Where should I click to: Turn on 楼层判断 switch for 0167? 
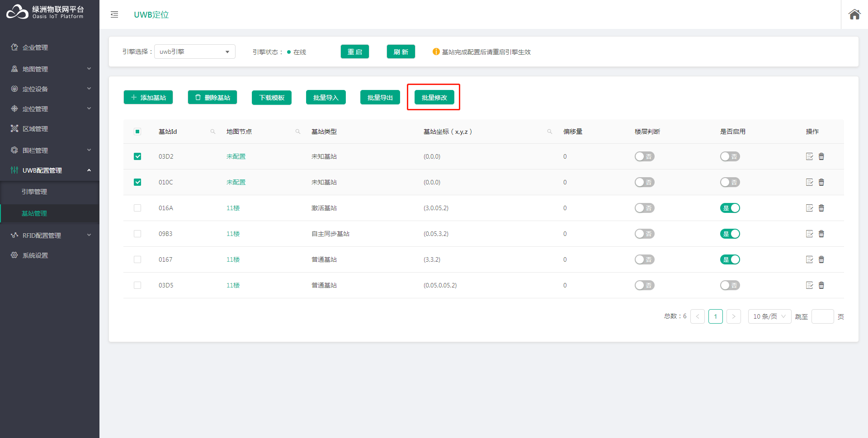point(645,259)
